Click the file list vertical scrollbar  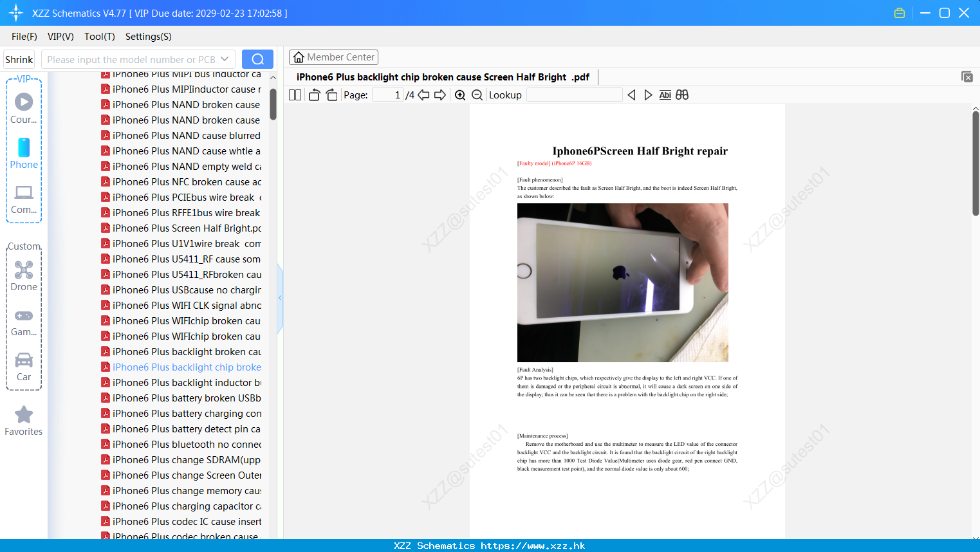coord(273,104)
